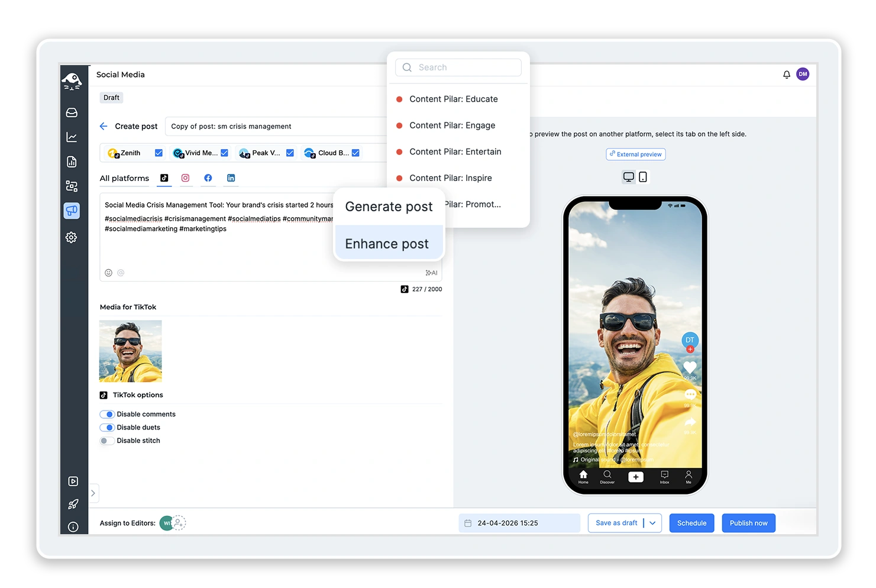The height and width of the screenshot is (588, 876).
Task: Switch to the Instagram platform tab
Action: click(x=185, y=178)
